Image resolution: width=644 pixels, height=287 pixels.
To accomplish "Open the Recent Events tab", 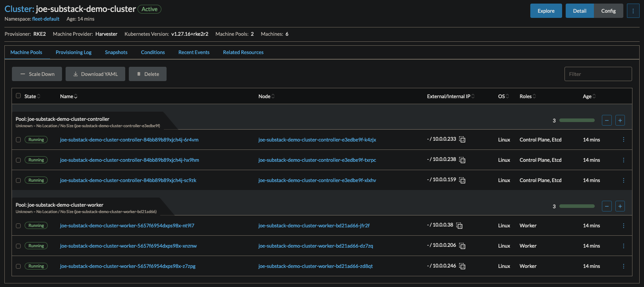I will pos(194,52).
